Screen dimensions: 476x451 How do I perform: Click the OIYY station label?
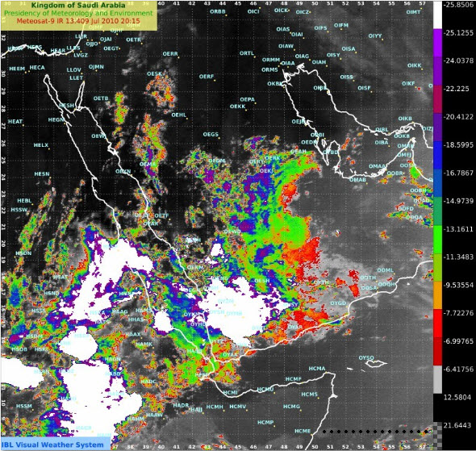tap(375, 35)
